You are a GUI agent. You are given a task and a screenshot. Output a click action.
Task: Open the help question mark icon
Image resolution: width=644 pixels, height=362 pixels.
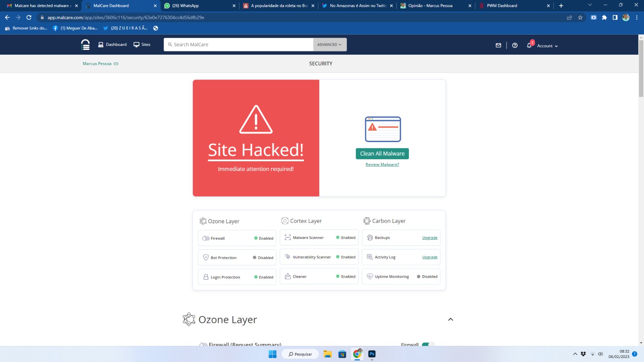pos(515,45)
